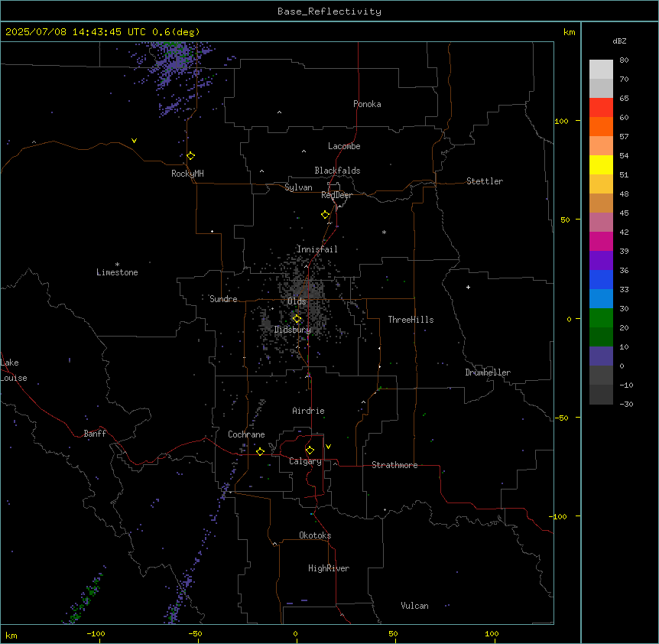Viewport: 659px width, 644px height.
Task: Select the yellow 54 dBZ color swatch
Action: (601, 164)
